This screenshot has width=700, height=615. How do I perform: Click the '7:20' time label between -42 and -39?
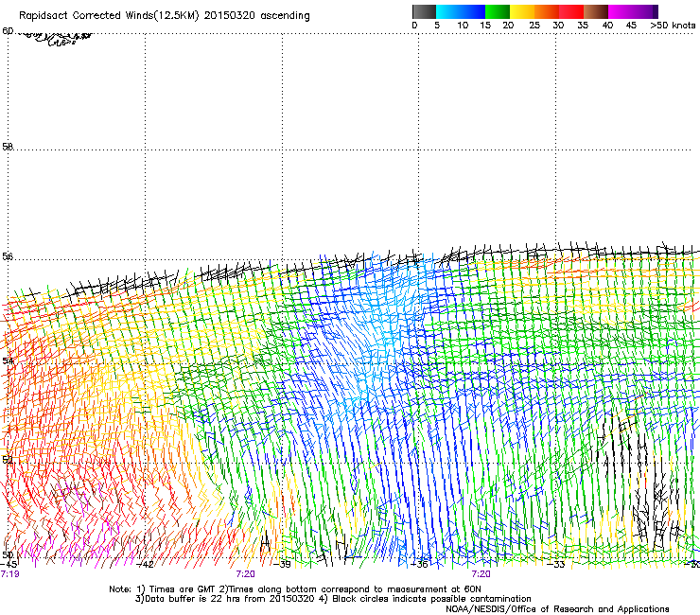click(245, 574)
